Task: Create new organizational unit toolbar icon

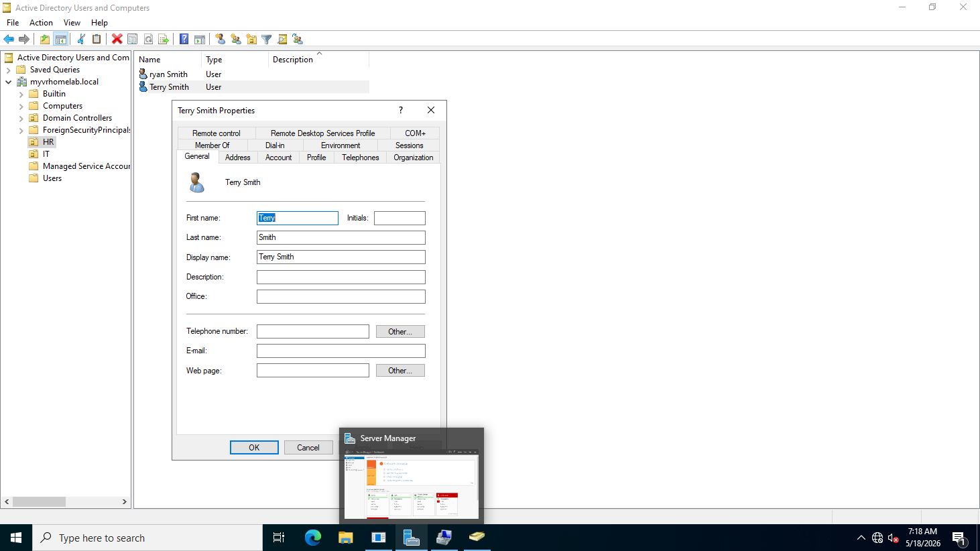Action: pos(251,40)
